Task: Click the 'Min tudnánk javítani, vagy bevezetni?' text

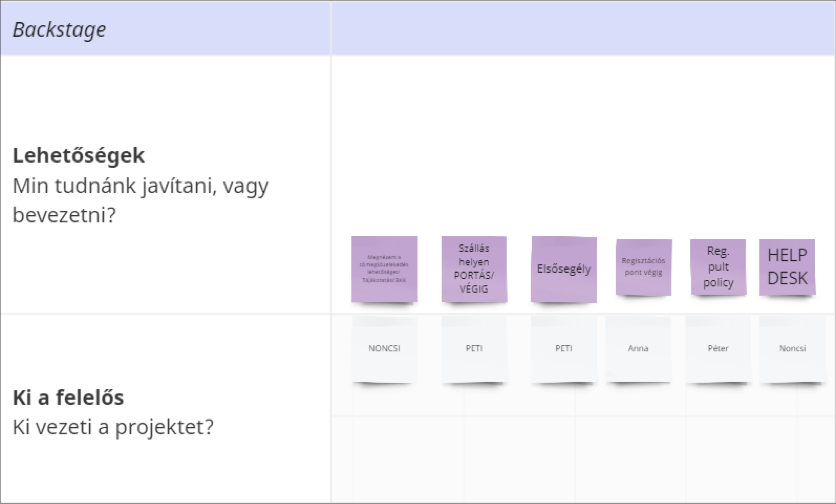Action: pyautogui.click(x=140, y=200)
